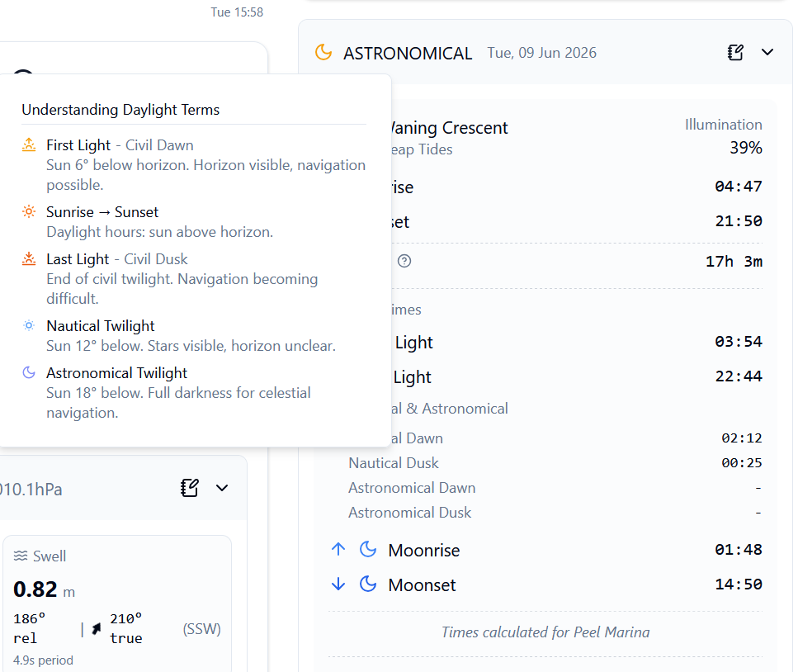Click the Last Light sunset icon in tooltip

29,258
